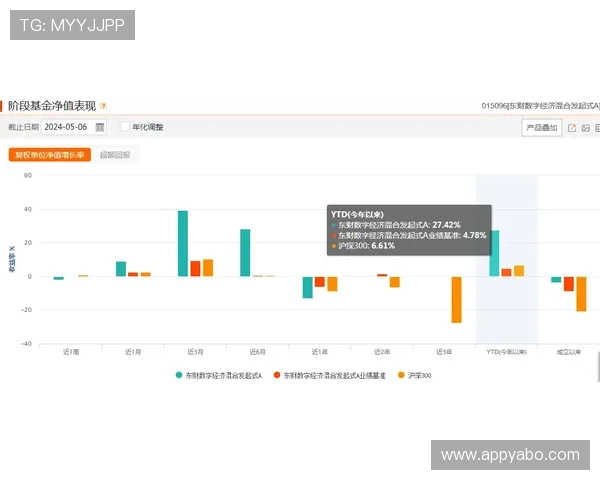Click the 近1月 axis label

tap(133, 352)
